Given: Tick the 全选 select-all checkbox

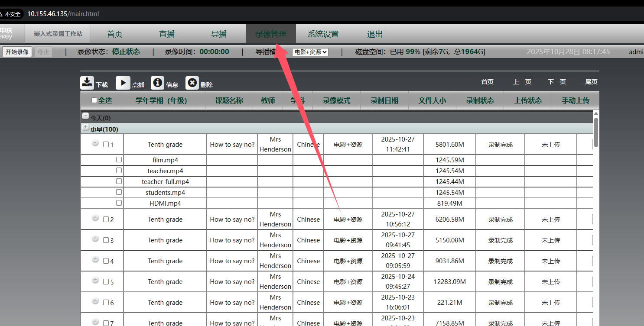Looking at the screenshot, I should pos(94,100).
